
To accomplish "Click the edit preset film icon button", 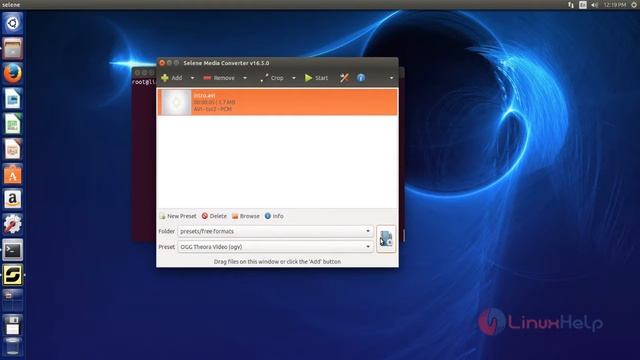I will pyautogui.click(x=386, y=239).
